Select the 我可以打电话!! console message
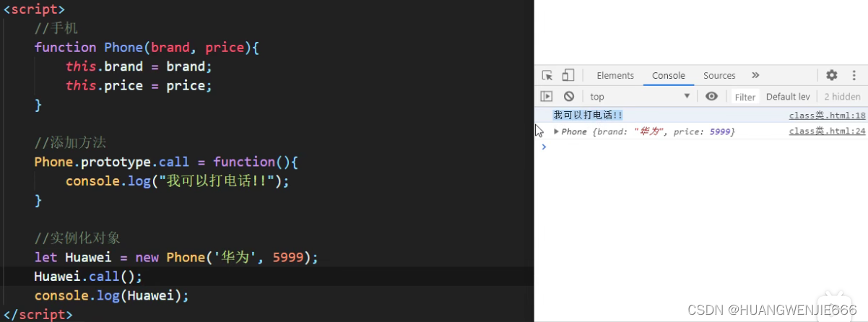 click(x=588, y=116)
